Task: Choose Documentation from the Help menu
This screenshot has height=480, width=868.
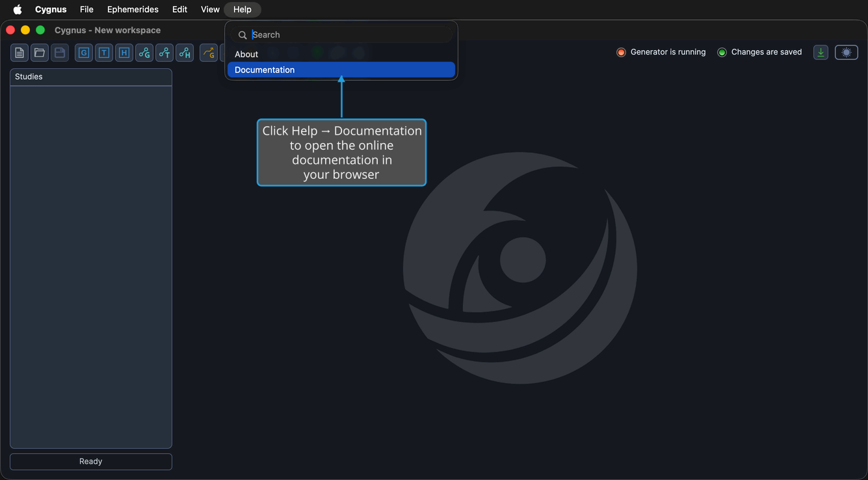Action: click(341, 70)
